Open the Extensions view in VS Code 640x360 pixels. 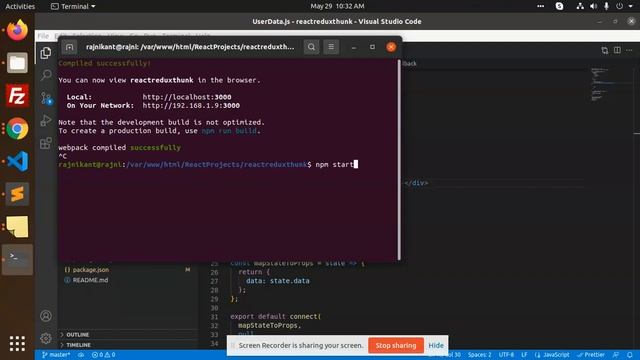[x=46, y=143]
